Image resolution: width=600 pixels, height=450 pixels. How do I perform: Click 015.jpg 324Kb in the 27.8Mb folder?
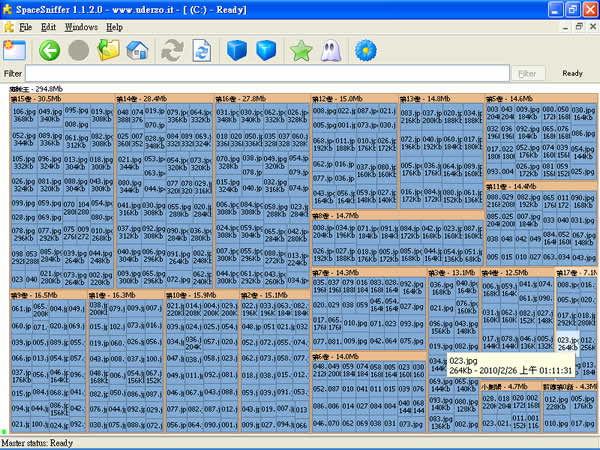tap(228, 185)
